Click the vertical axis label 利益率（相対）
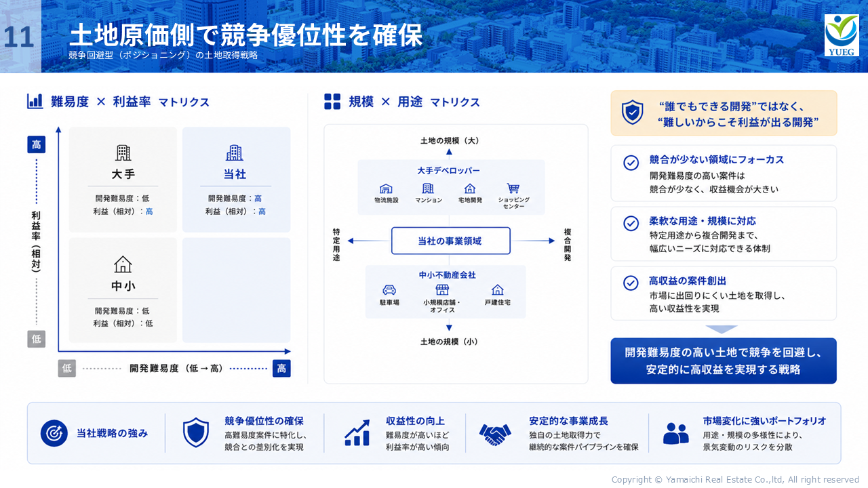This screenshot has width=868, height=488. [x=36, y=241]
